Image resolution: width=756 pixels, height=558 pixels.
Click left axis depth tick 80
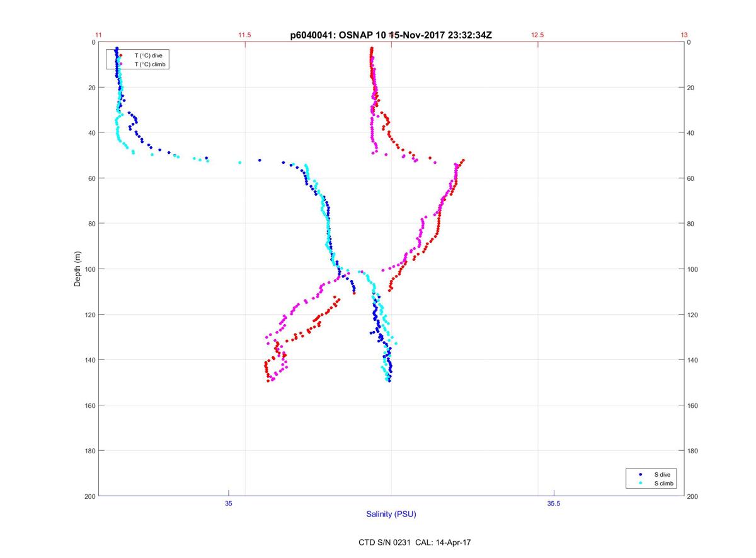click(91, 224)
